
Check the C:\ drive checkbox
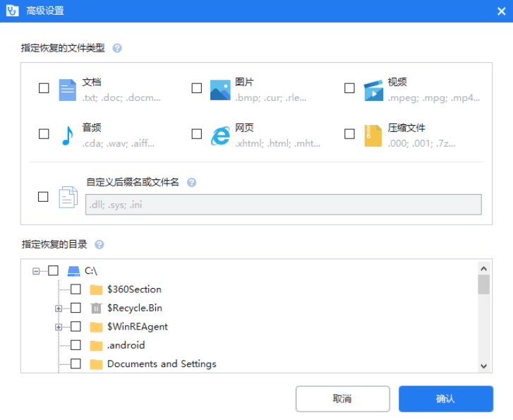point(54,271)
